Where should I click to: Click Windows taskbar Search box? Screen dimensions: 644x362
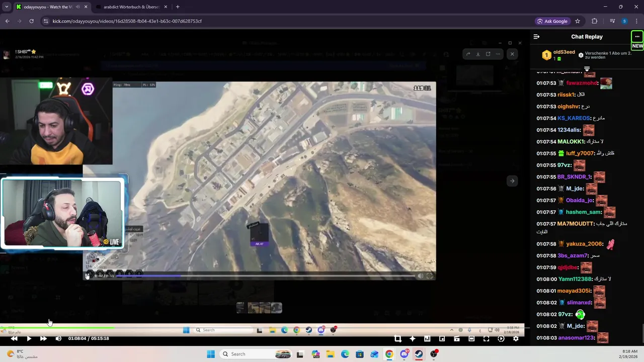tap(257, 354)
